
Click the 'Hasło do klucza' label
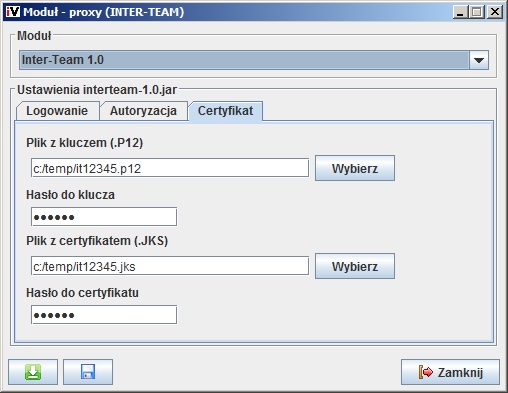coord(70,195)
